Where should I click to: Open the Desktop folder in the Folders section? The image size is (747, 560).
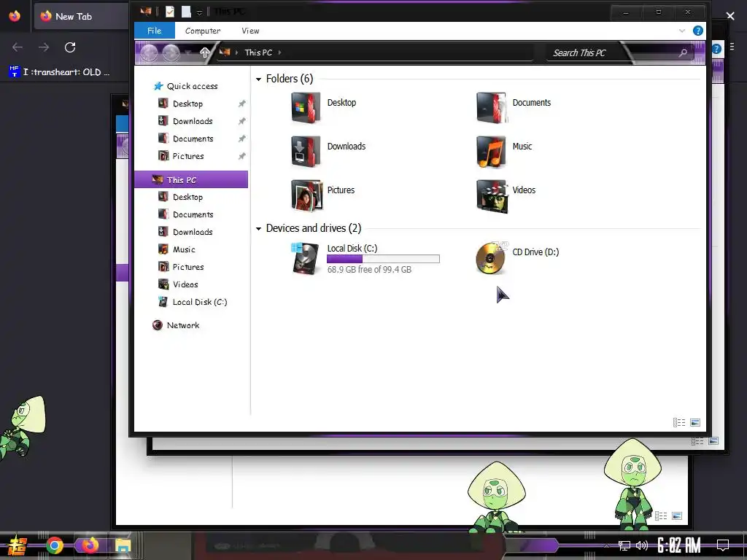(x=306, y=108)
